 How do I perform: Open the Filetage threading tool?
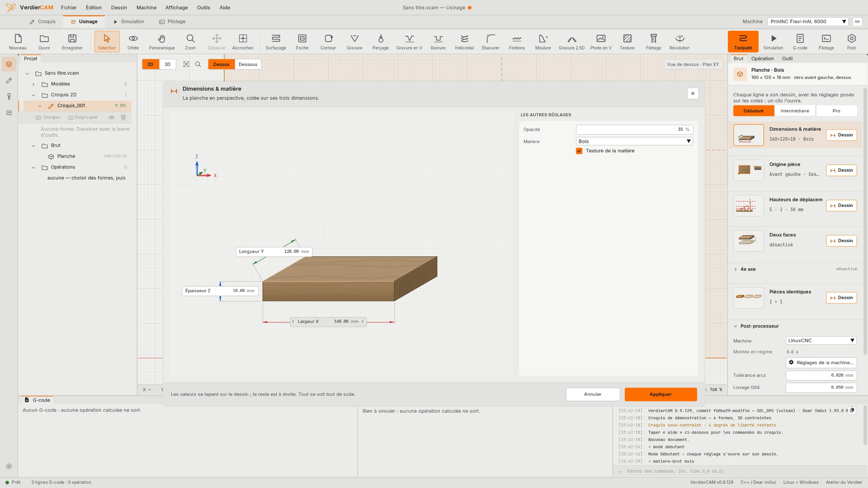coord(653,42)
